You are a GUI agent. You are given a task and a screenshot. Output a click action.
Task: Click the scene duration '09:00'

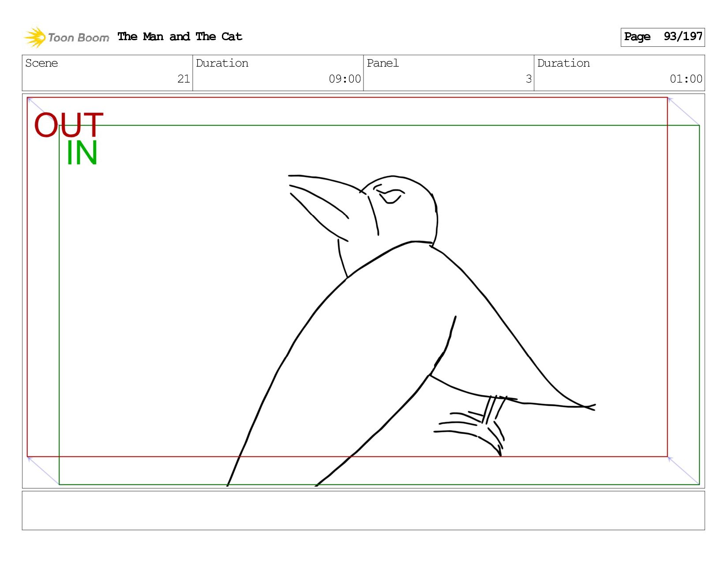345,79
